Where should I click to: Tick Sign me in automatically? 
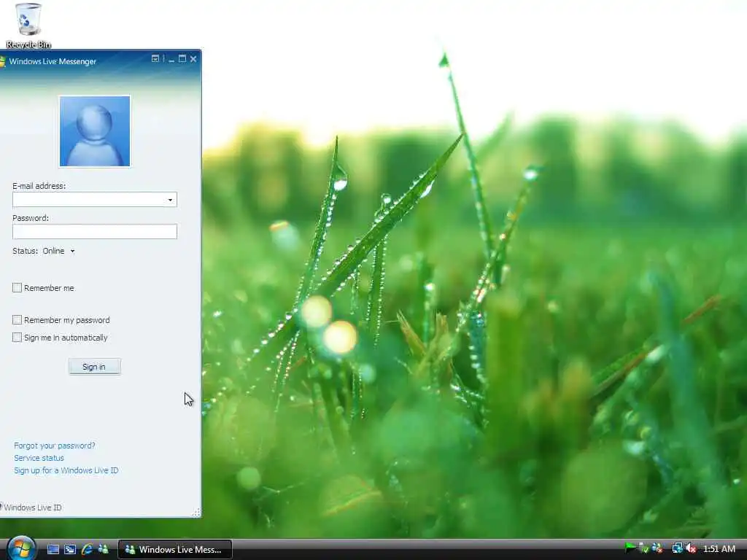18,337
